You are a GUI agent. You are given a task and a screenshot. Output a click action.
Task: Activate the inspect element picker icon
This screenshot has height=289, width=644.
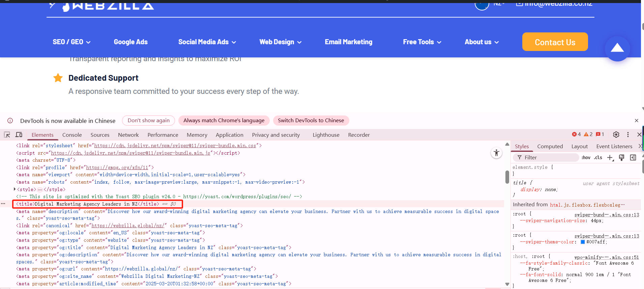tap(7, 135)
